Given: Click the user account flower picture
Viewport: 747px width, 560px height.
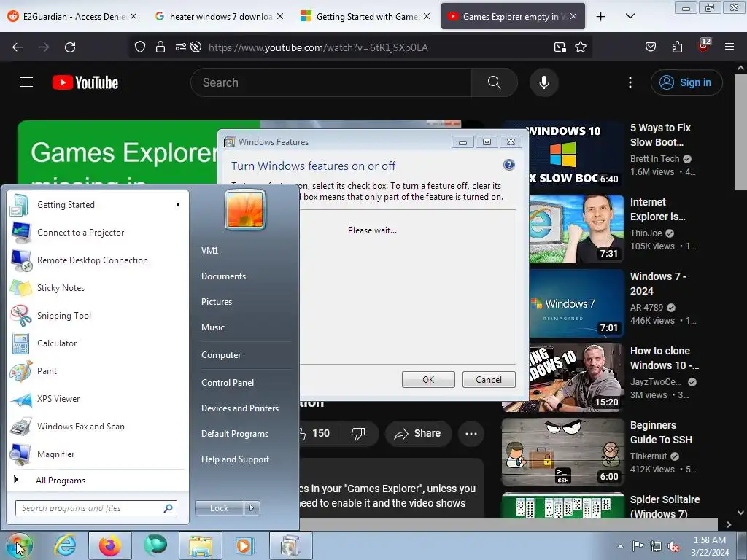Looking at the screenshot, I should point(245,209).
